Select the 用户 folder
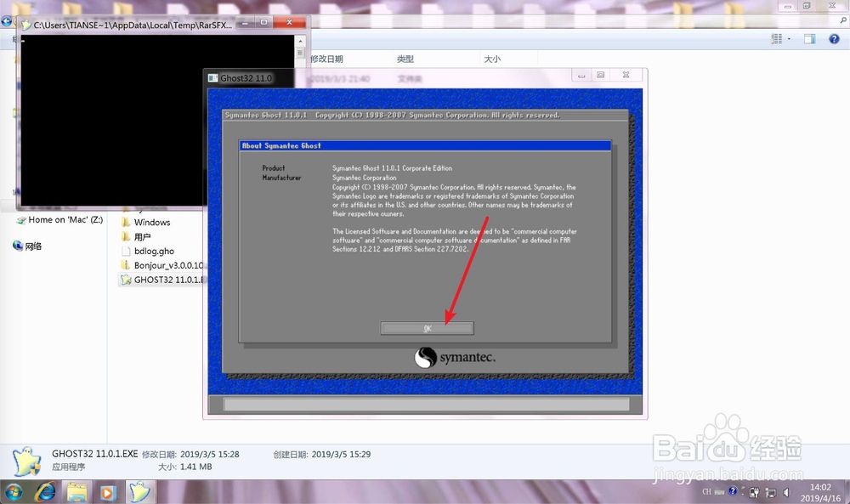This screenshot has width=850, height=504. click(x=136, y=237)
